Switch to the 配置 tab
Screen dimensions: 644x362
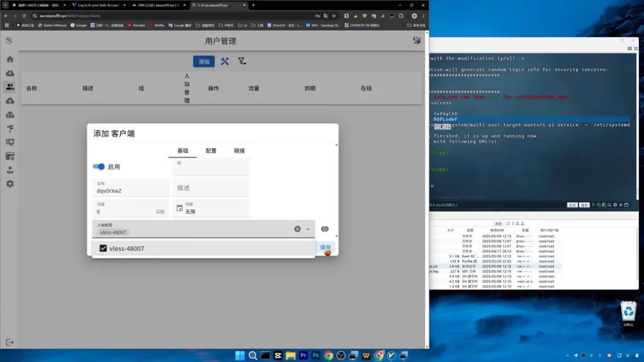coord(211,151)
